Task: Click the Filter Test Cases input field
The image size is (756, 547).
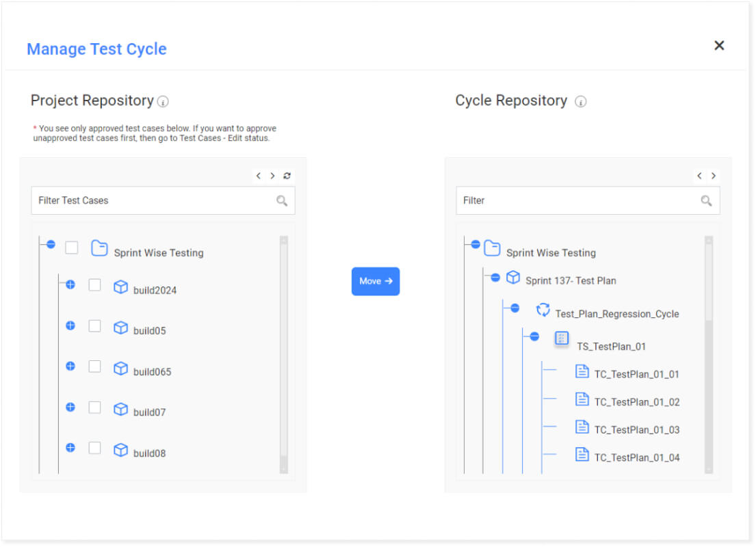Action: click(163, 201)
